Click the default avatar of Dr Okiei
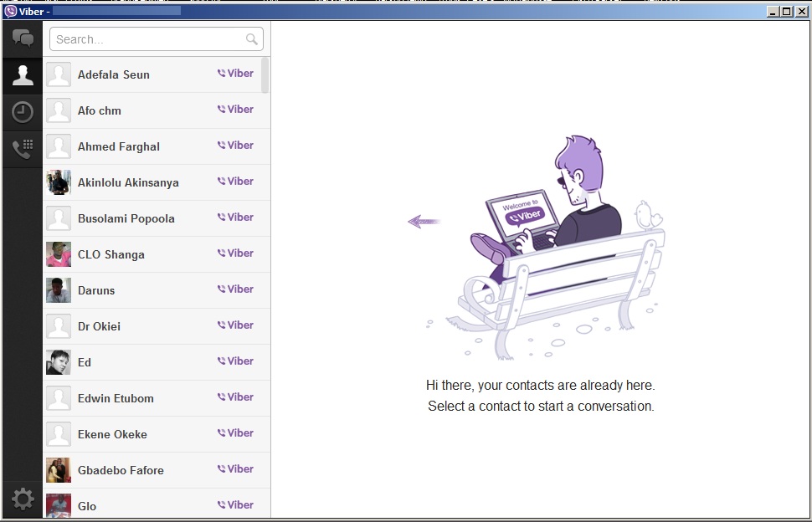Image resolution: width=812 pixels, height=522 pixels. coord(59,326)
